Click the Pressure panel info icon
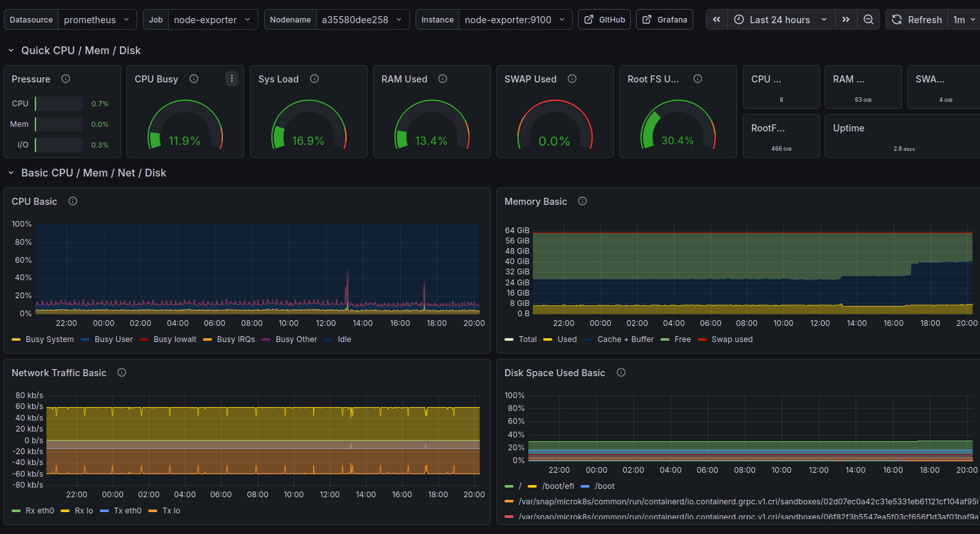This screenshot has height=534, width=980. click(65, 79)
